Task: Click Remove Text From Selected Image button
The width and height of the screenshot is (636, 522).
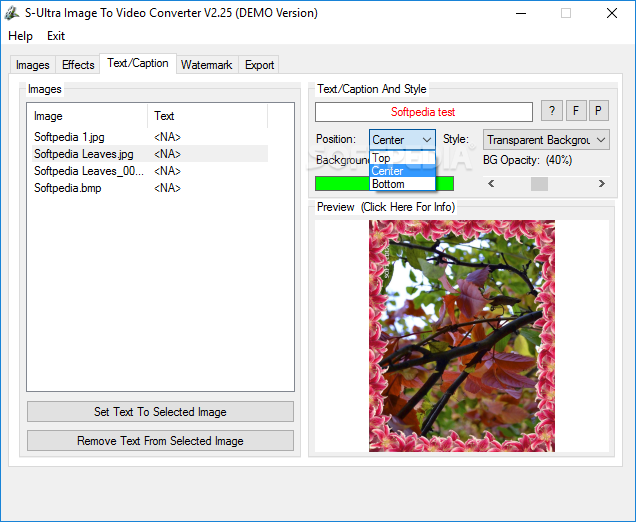Action: point(160,440)
